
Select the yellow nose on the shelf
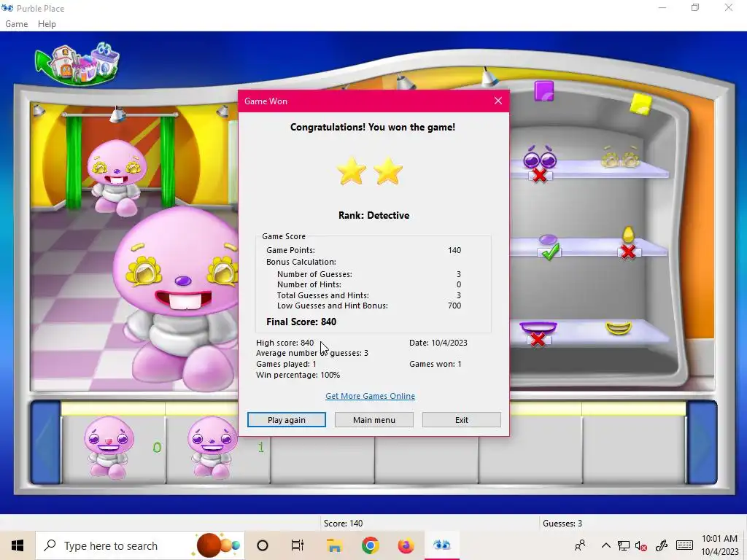click(x=628, y=235)
